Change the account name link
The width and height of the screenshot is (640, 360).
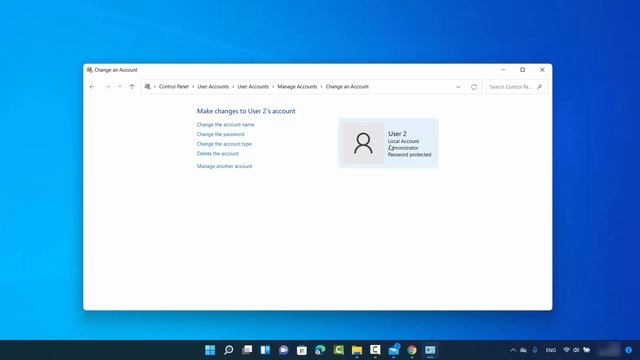pyautogui.click(x=225, y=124)
